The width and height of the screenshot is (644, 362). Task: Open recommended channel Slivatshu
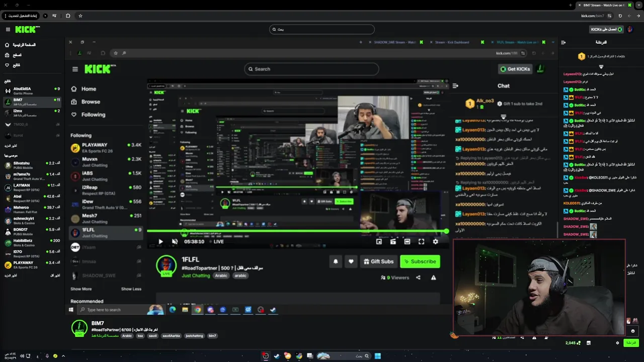pos(32,165)
